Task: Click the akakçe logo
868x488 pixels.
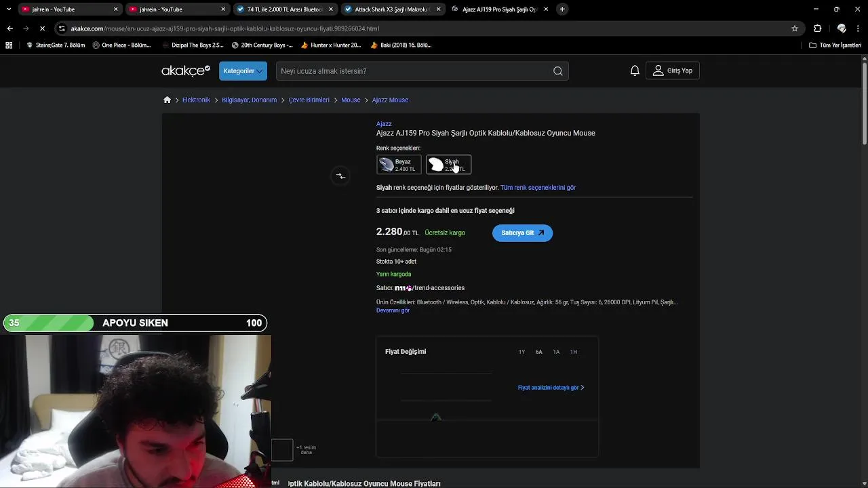Action: [186, 71]
